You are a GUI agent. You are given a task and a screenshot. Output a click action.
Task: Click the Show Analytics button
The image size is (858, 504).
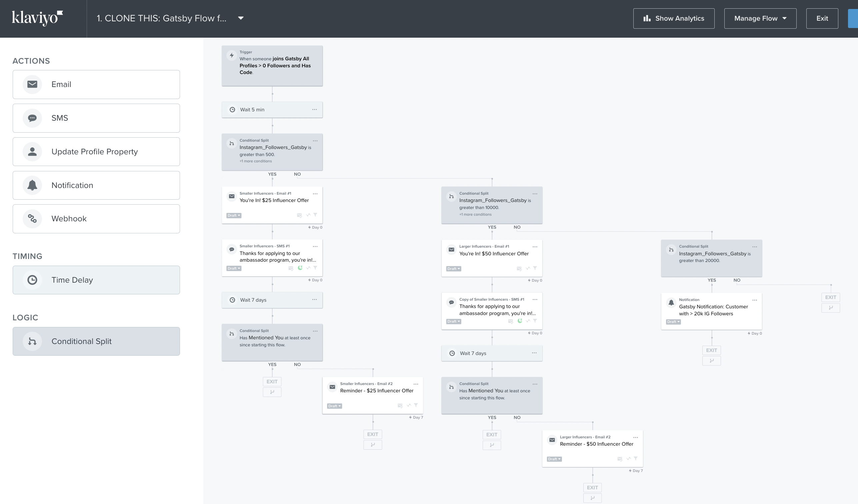pos(673,18)
